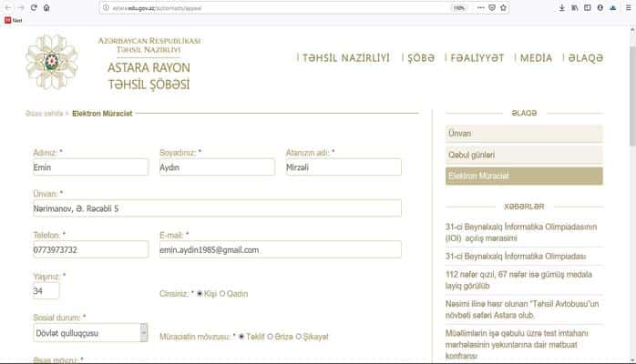Open the downloads arrow icon
Screen dimensions: 636x364
click(560, 7)
